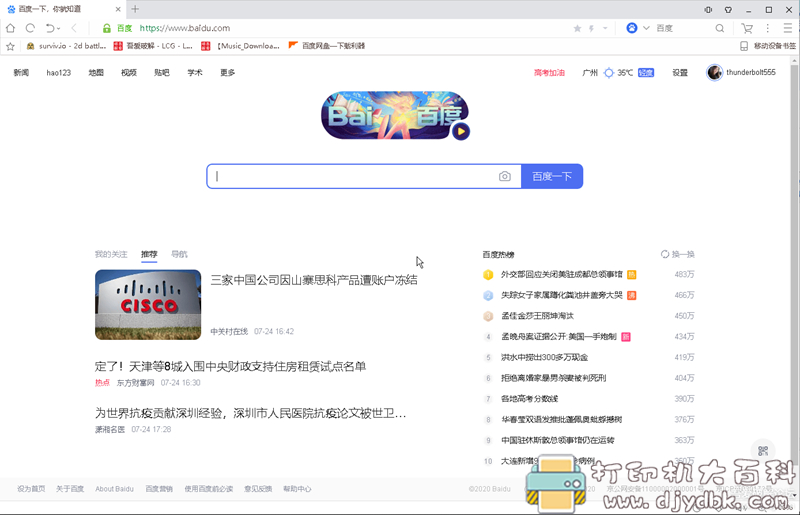Open the shopping cart icon
The image size is (800, 515).
(x=747, y=28)
